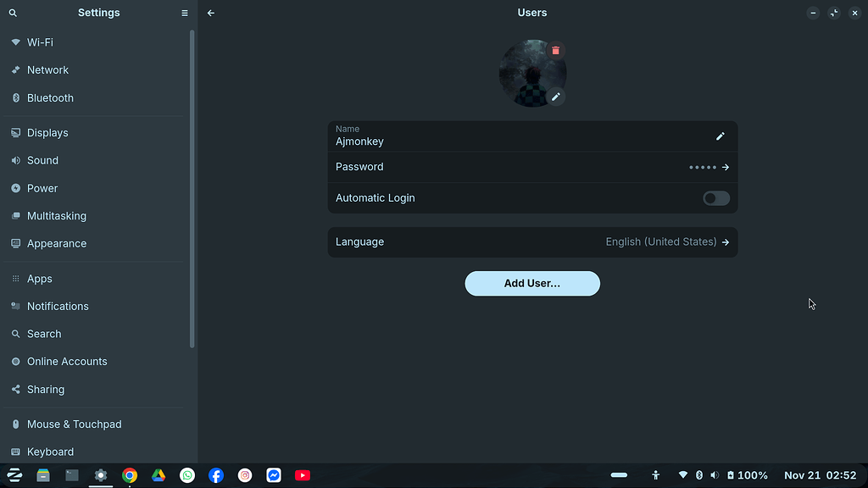Open the Password change row
The height and width of the screenshot is (488, 868).
pyautogui.click(x=532, y=167)
